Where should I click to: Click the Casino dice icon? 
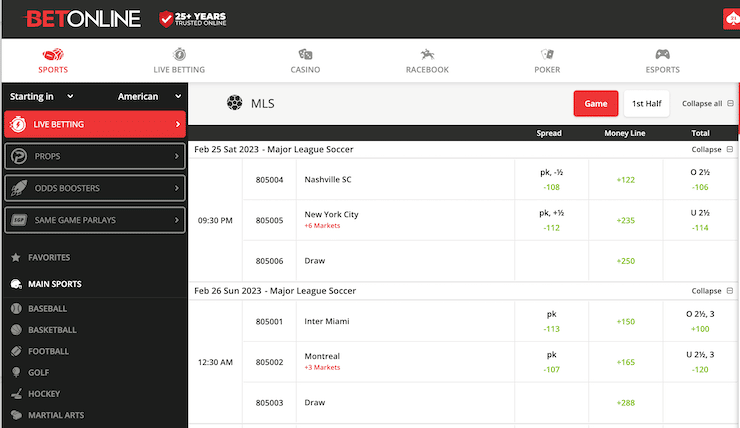(305, 54)
